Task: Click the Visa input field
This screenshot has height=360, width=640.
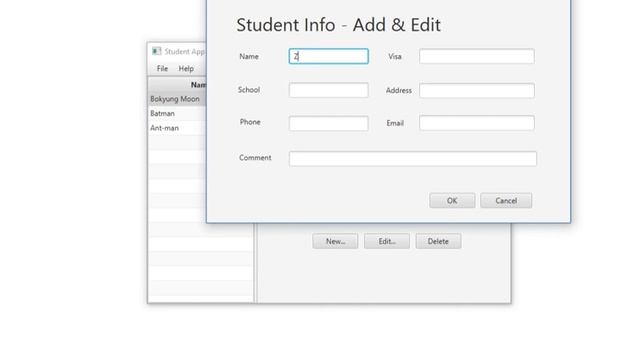Action: click(x=477, y=56)
